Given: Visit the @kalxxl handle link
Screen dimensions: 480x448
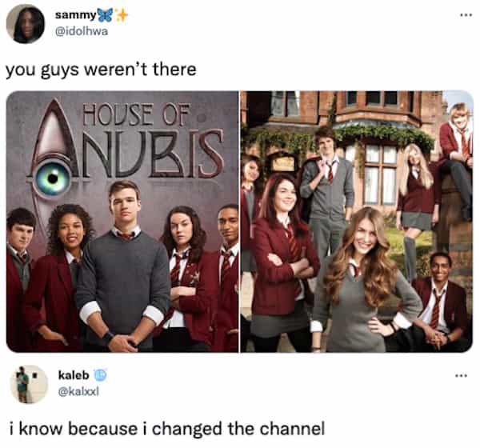Looking at the screenshot, I should pyautogui.click(x=78, y=392).
